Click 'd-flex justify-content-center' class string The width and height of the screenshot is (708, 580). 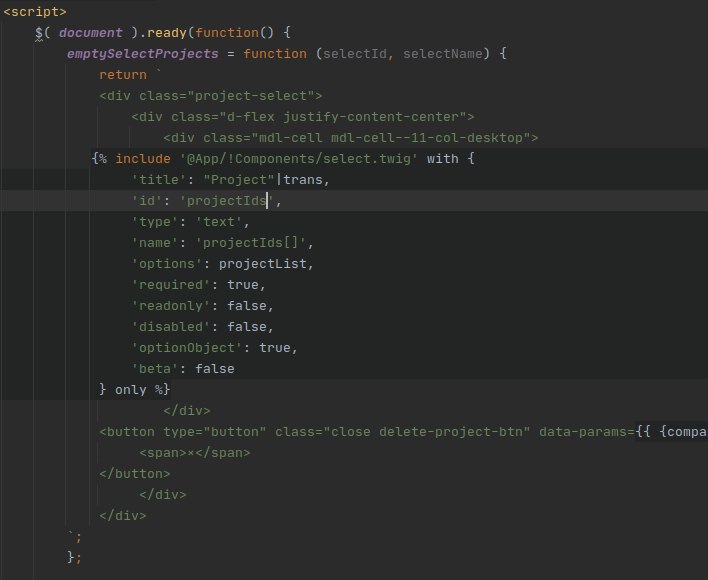346,117
